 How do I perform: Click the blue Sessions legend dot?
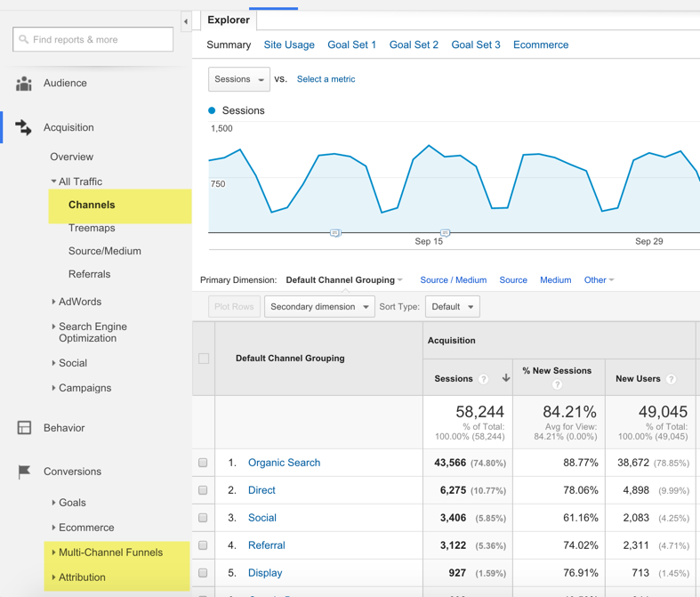click(x=212, y=111)
